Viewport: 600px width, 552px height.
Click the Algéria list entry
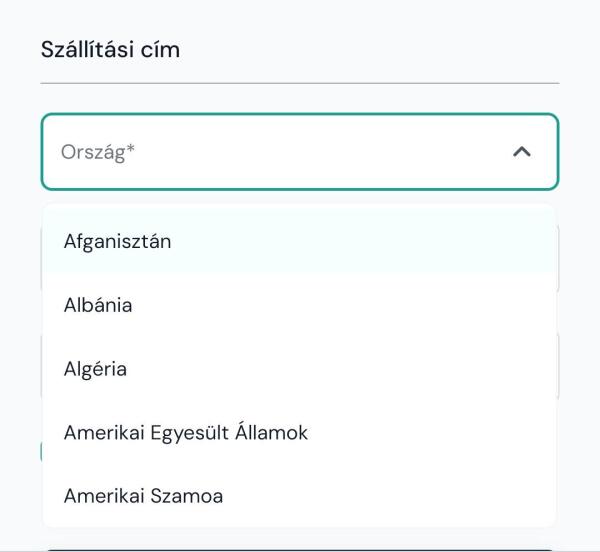click(x=95, y=369)
